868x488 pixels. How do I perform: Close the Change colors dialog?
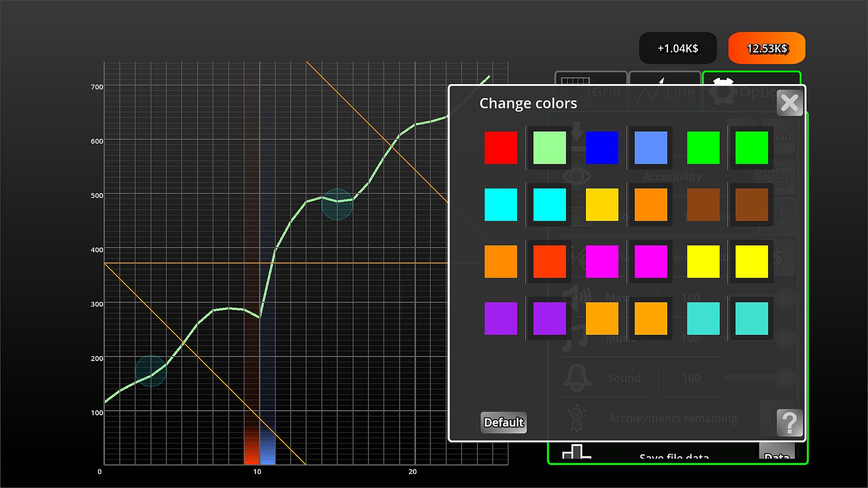789,103
